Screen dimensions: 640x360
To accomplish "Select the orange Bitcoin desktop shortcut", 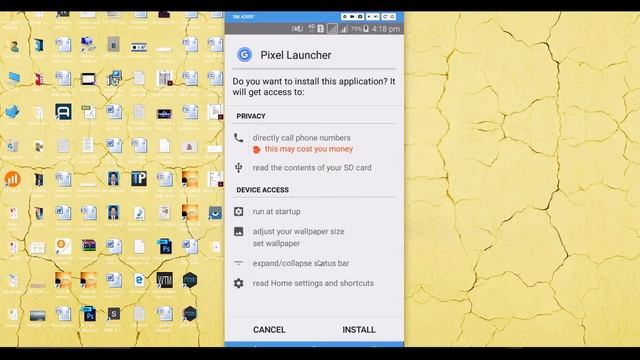I will point(63,246).
